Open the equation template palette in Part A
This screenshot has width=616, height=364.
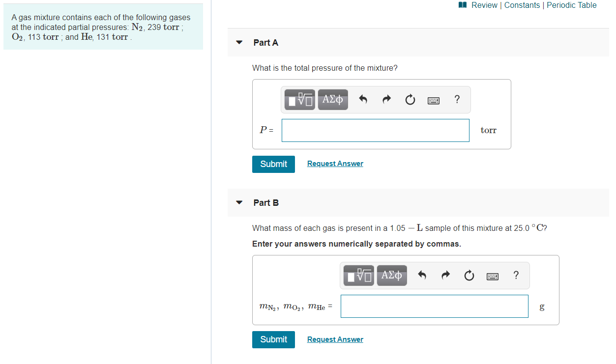click(299, 99)
